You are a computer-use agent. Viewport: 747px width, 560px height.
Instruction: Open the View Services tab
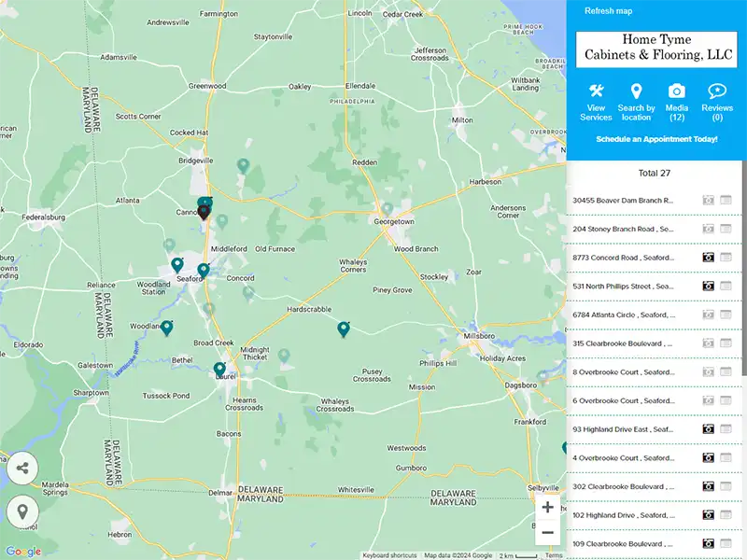coord(595,90)
